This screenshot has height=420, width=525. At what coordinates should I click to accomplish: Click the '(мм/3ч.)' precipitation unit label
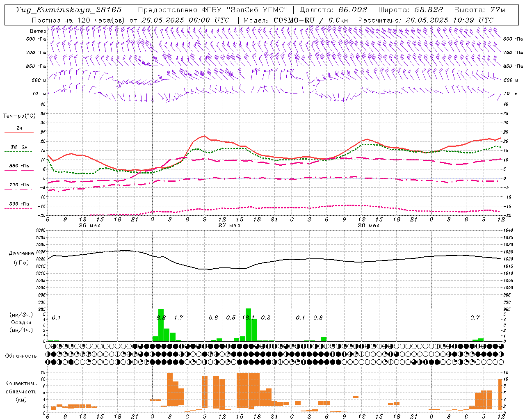[21, 315]
